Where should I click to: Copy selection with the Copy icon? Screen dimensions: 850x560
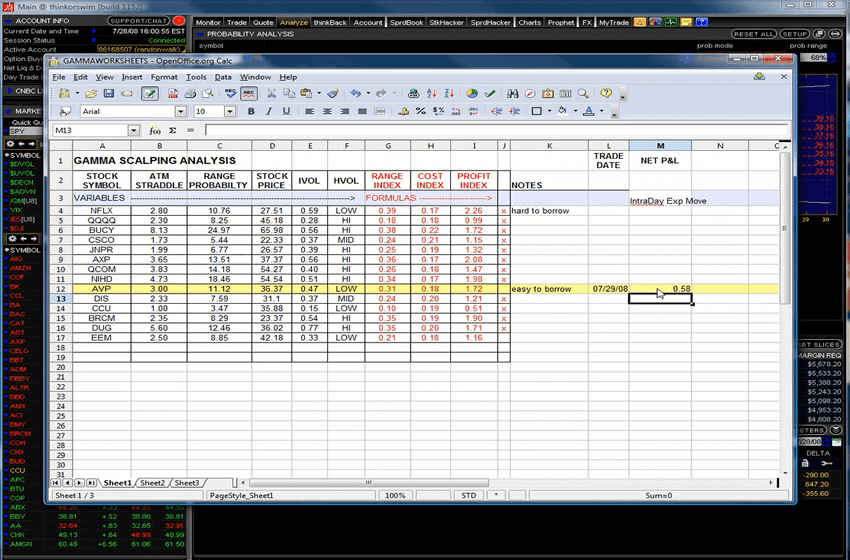coord(289,93)
